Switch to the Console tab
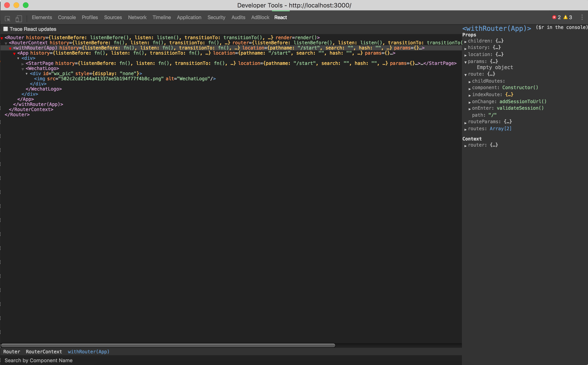 [x=67, y=17]
